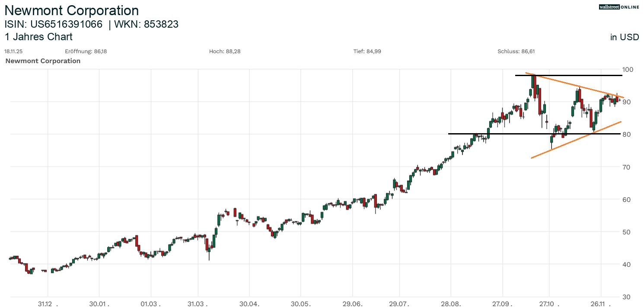Click the 28.08. date on time axis
The height and width of the screenshot is (307, 644).
point(451,304)
